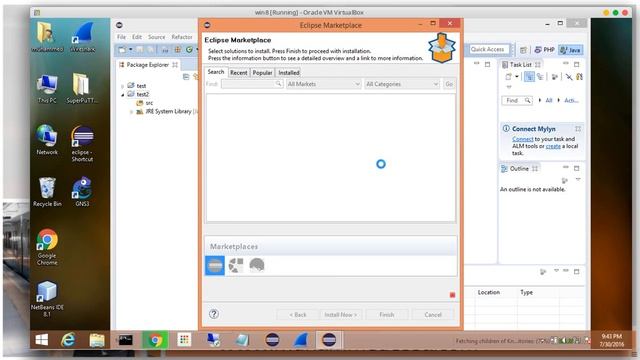
Task: Open the Refactor menu in Eclipse
Action: 182,37
